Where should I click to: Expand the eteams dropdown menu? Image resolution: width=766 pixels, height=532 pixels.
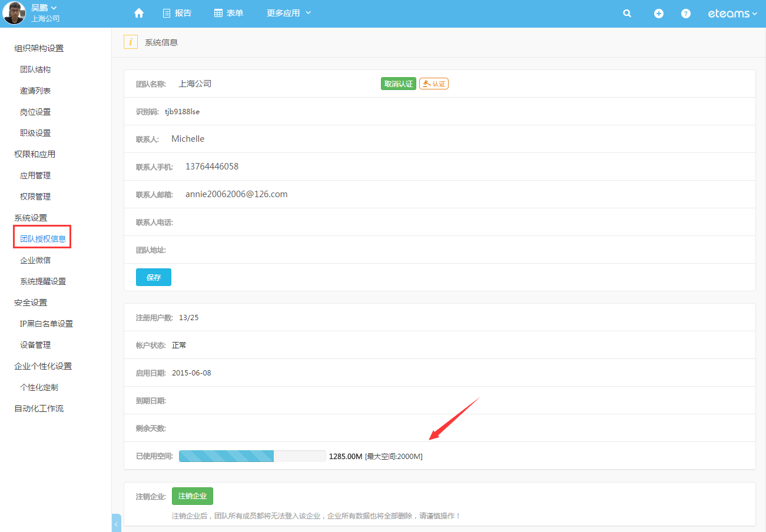tap(732, 13)
